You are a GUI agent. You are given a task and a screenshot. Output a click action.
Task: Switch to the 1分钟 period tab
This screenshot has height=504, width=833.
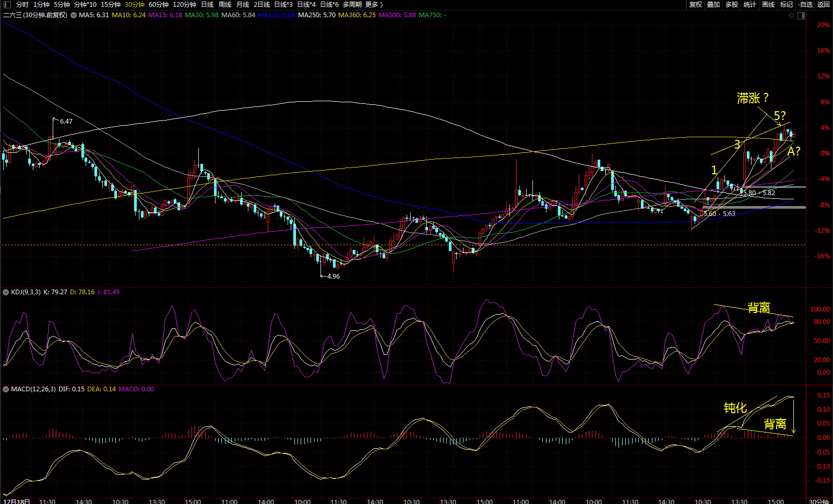coord(41,5)
